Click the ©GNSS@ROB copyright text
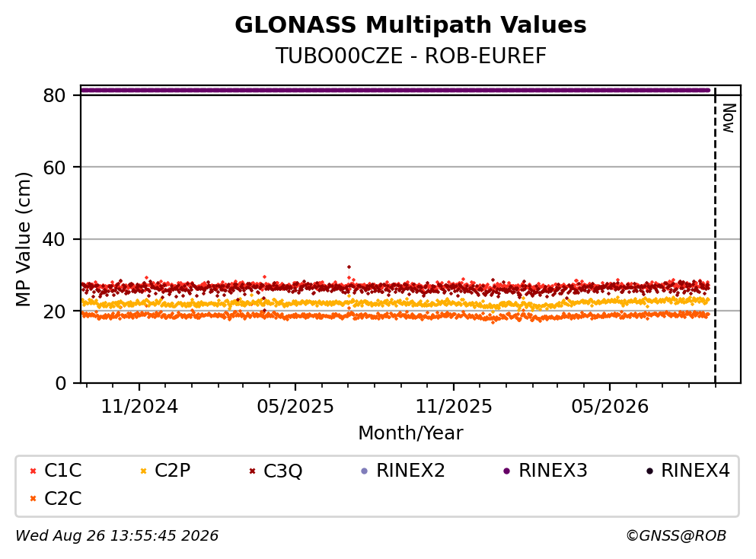The width and height of the screenshot is (756, 559). pyautogui.click(x=676, y=535)
